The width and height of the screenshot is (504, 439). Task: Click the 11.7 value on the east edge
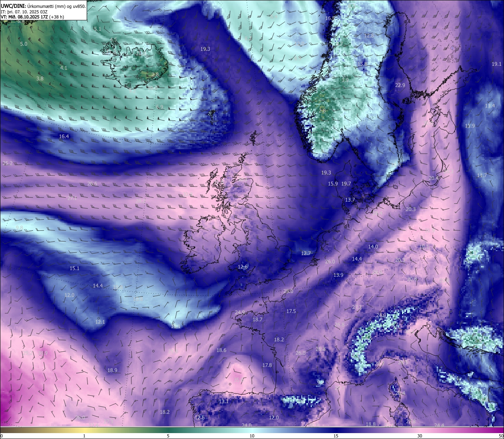pyautogui.click(x=482, y=175)
